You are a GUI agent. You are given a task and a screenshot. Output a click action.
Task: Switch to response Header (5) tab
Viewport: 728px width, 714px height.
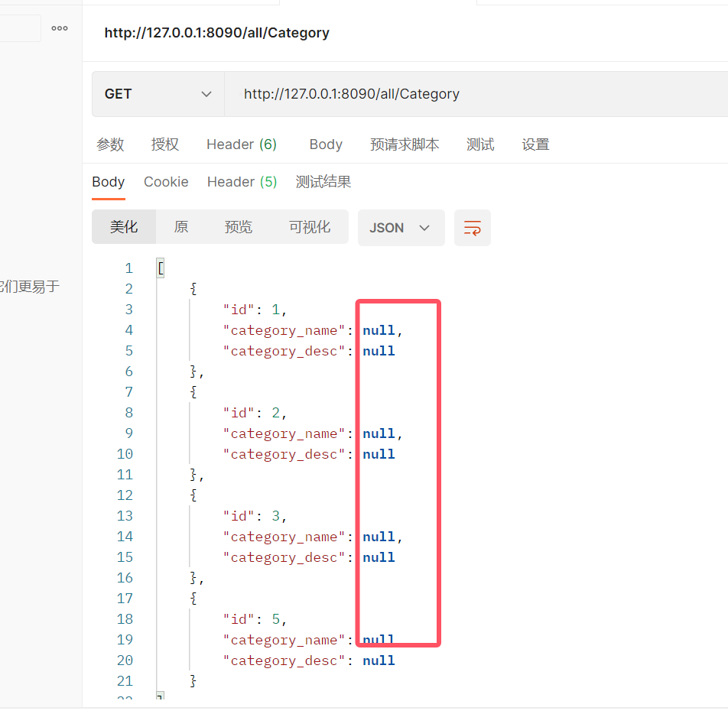coord(242,181)
